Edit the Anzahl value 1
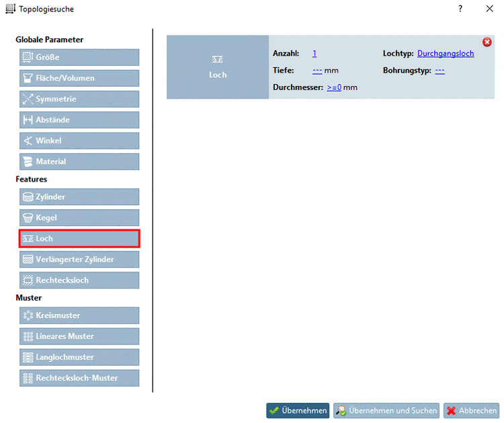504x423 pixels. coord(314,53)
